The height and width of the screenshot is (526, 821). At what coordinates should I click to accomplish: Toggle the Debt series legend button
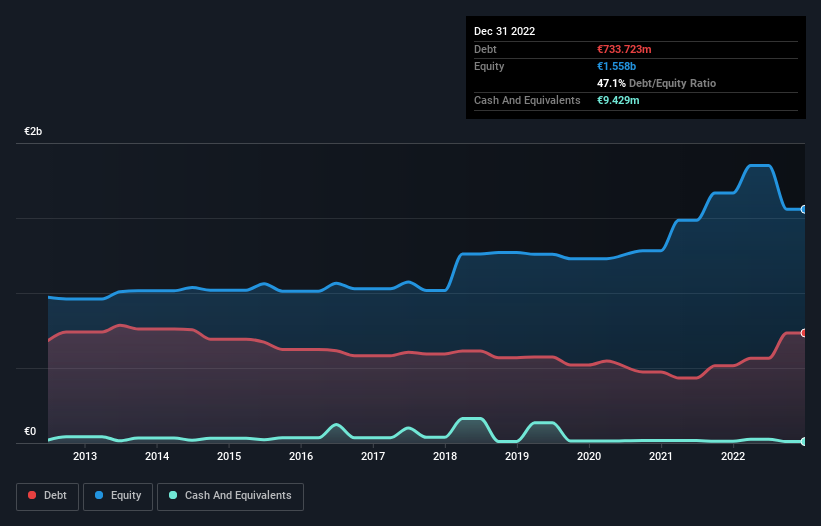tap(48, 496)
